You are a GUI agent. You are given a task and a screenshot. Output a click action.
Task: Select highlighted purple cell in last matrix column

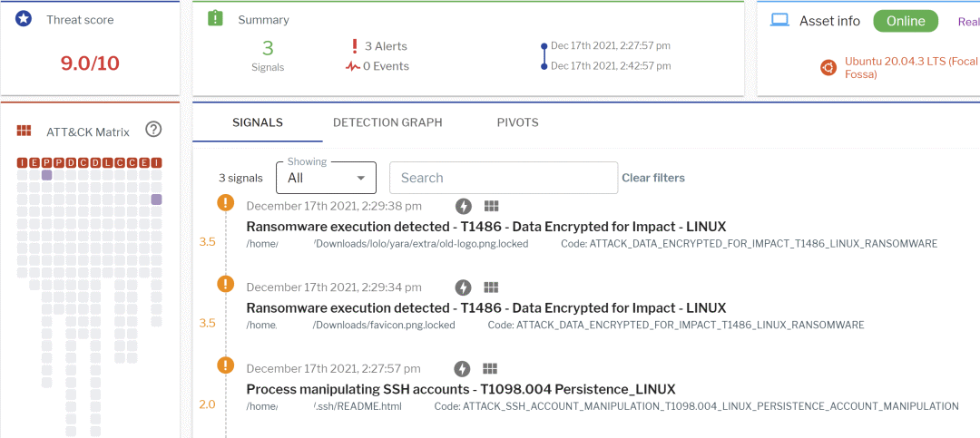click(156, 200)
